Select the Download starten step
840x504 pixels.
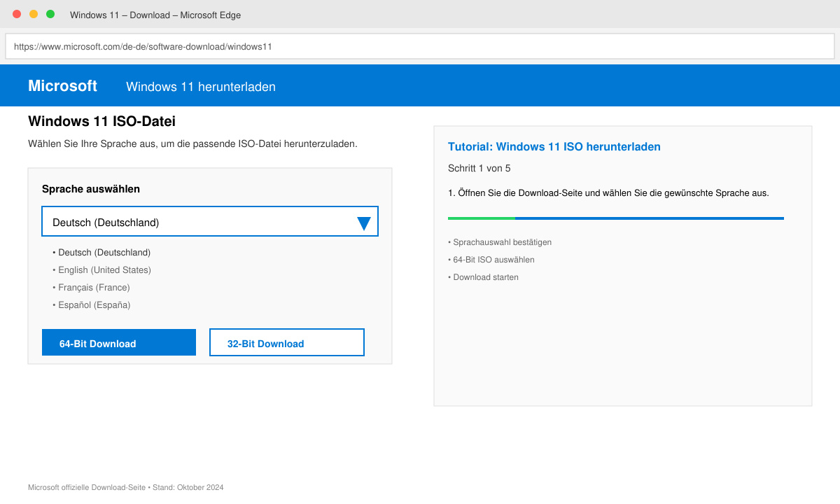[483, 277]
